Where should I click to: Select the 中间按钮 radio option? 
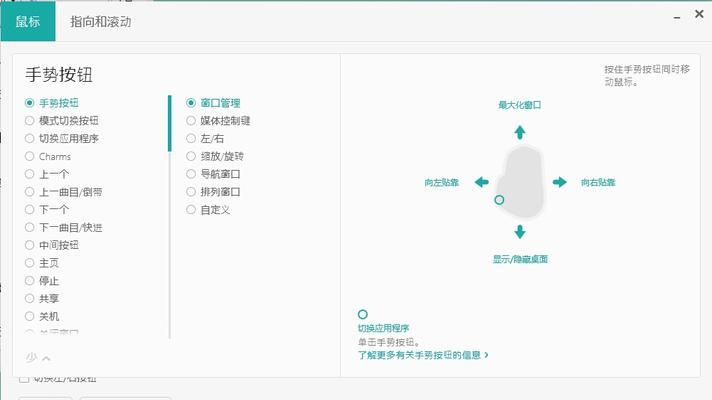(x=30, y=245)
